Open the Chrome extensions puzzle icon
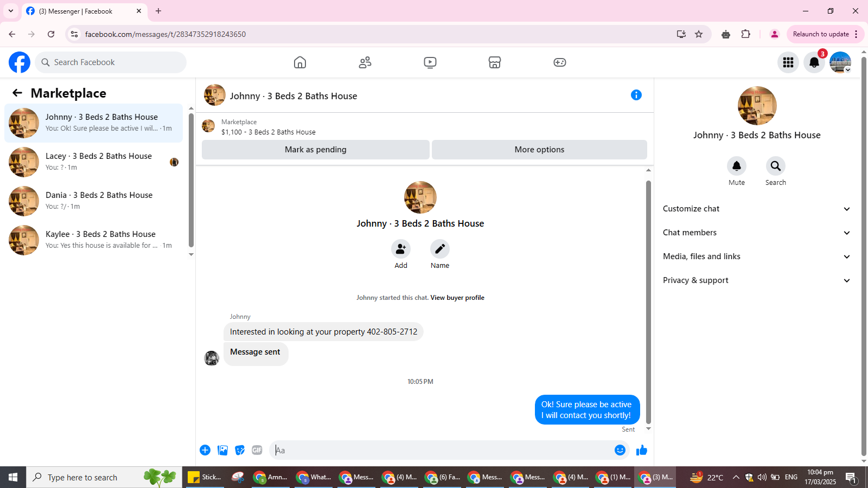Screen dimensions: 868x488 pyautogui.click(x=746, y=34)
